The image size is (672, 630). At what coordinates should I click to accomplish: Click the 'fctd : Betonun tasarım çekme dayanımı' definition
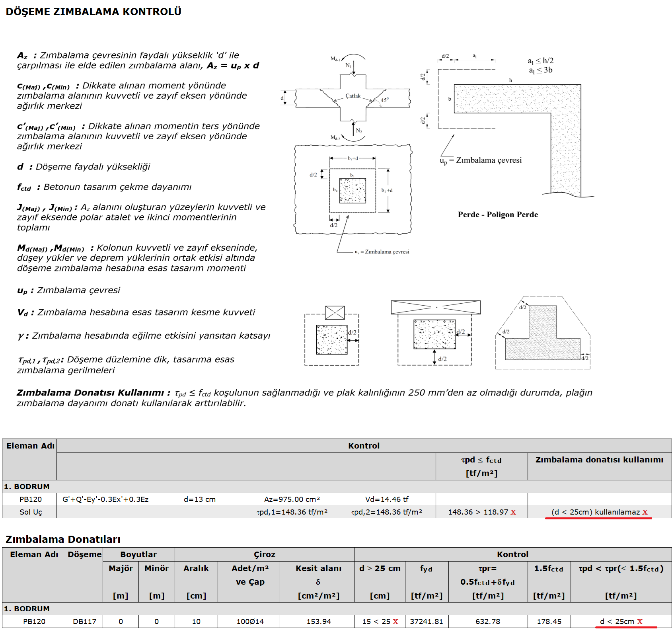104,187
